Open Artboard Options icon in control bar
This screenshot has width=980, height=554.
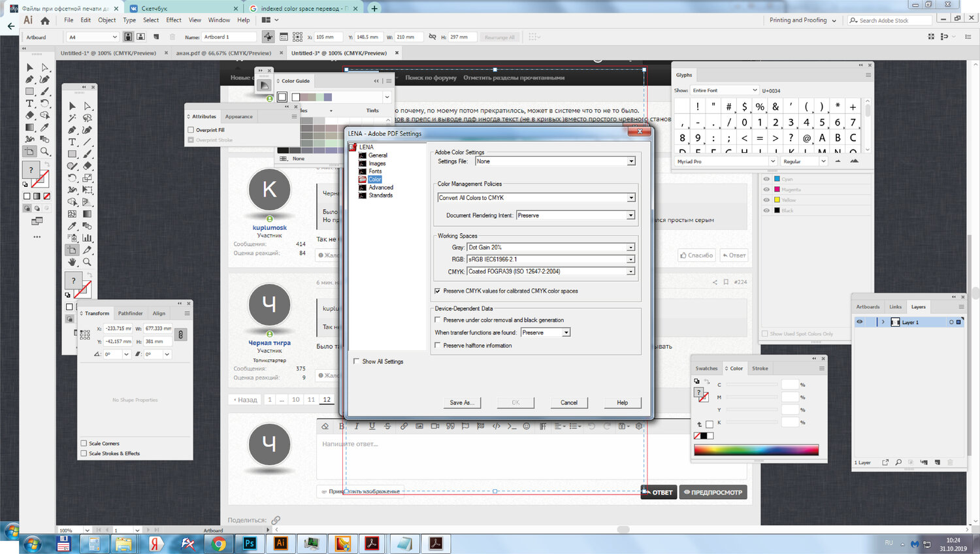coord(284,37)
